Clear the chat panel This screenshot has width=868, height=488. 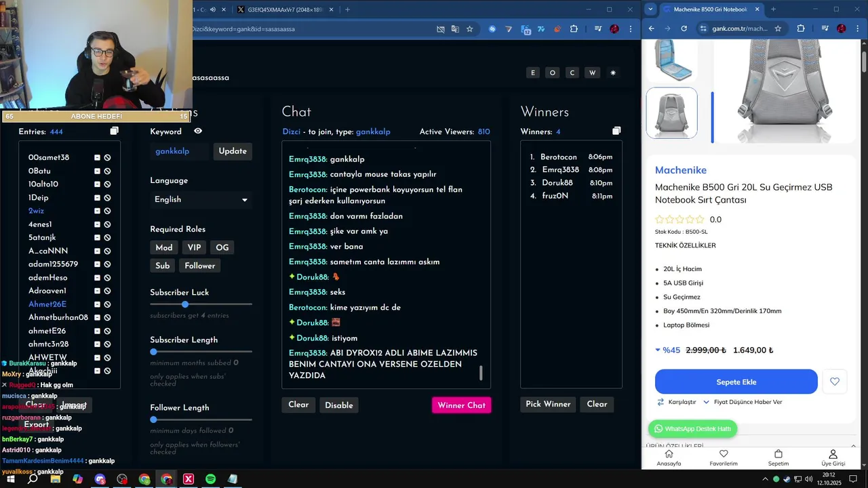coord(298,405)
